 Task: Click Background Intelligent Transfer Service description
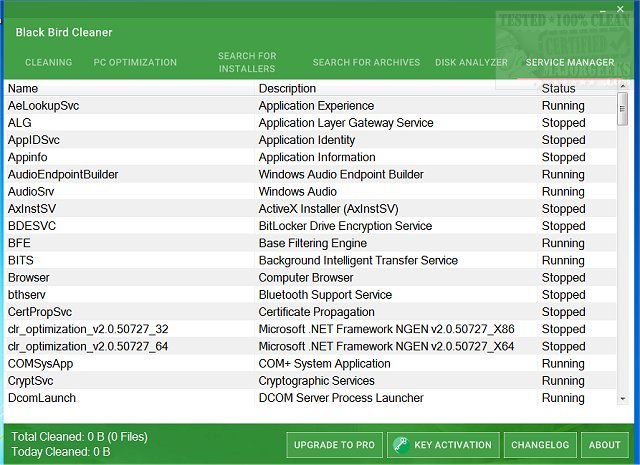click(x=358, y=260)
